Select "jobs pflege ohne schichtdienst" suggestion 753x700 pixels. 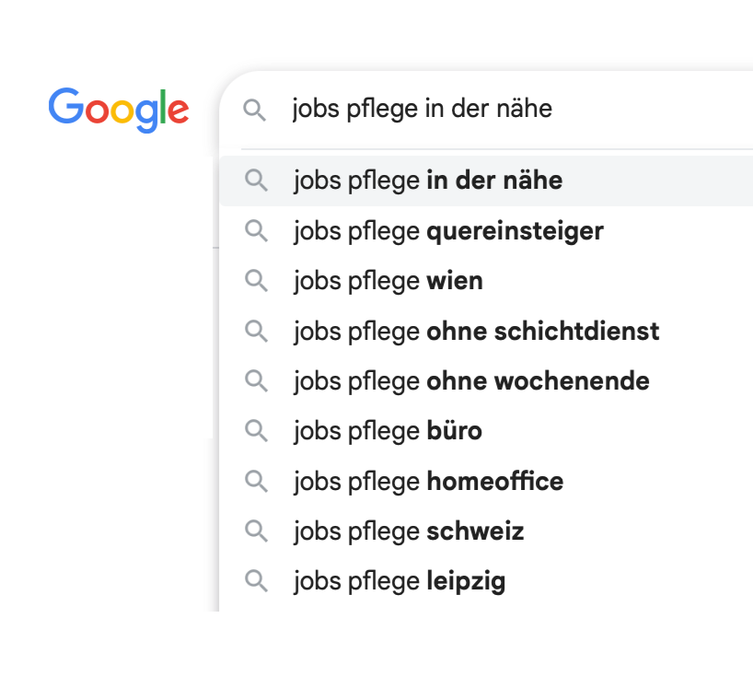(476, 331)
